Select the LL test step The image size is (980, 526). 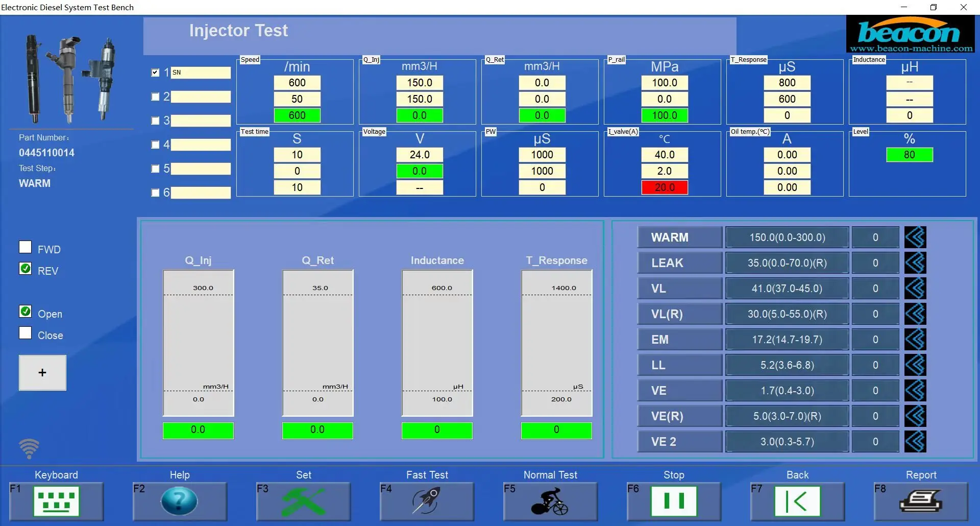point(680,365)
